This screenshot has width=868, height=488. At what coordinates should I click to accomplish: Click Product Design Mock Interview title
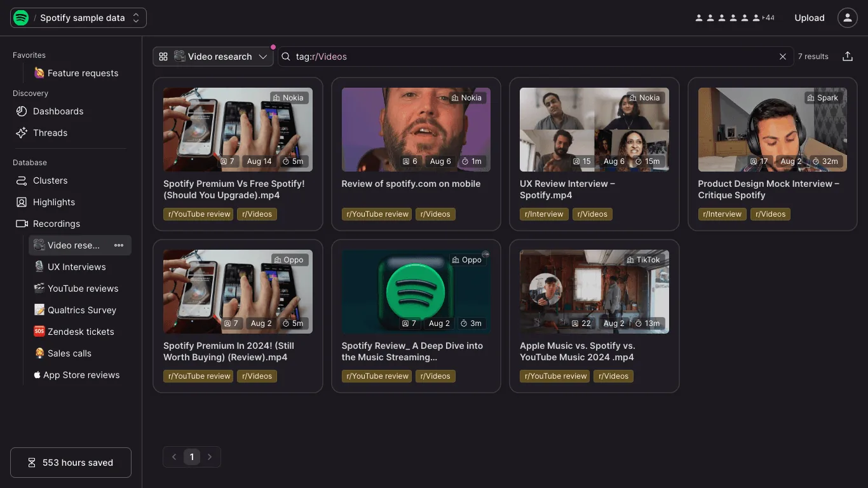point(769,189)
